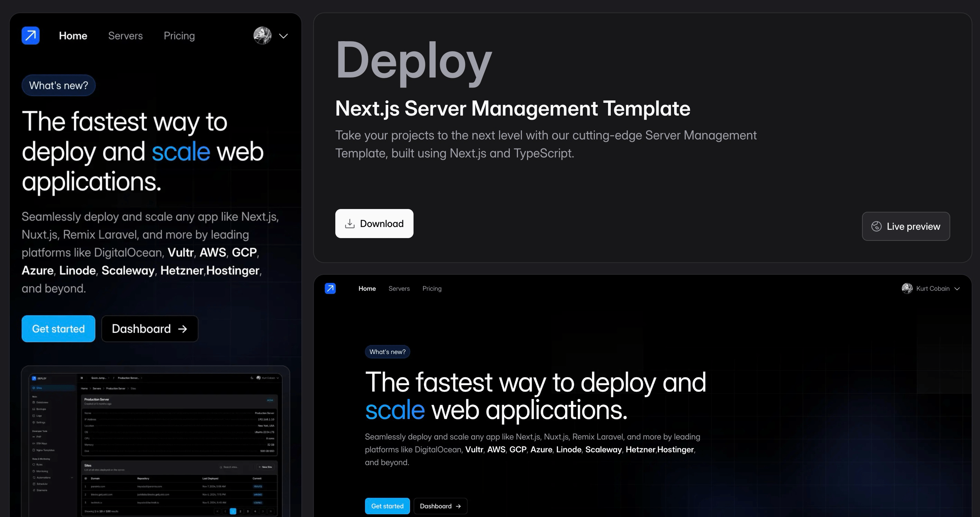Select the Daemons sidebar icon
This screenshot has width=980, height=517.
point(34,490)
